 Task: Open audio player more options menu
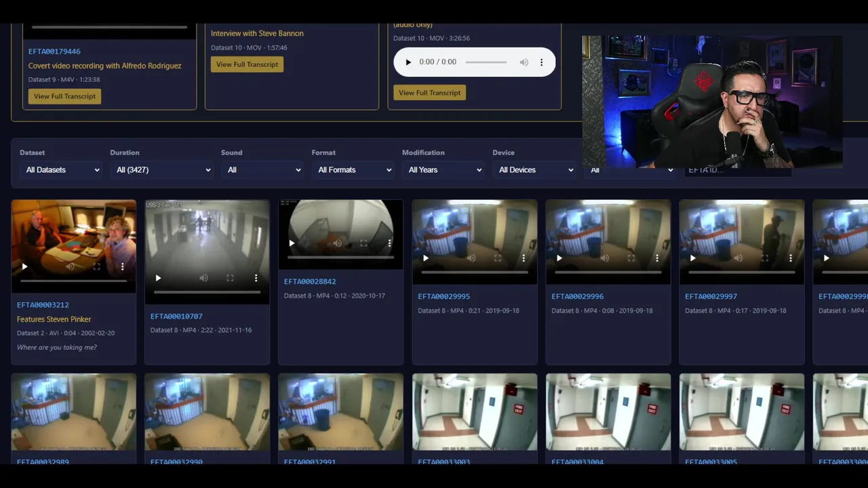point(541,62)
